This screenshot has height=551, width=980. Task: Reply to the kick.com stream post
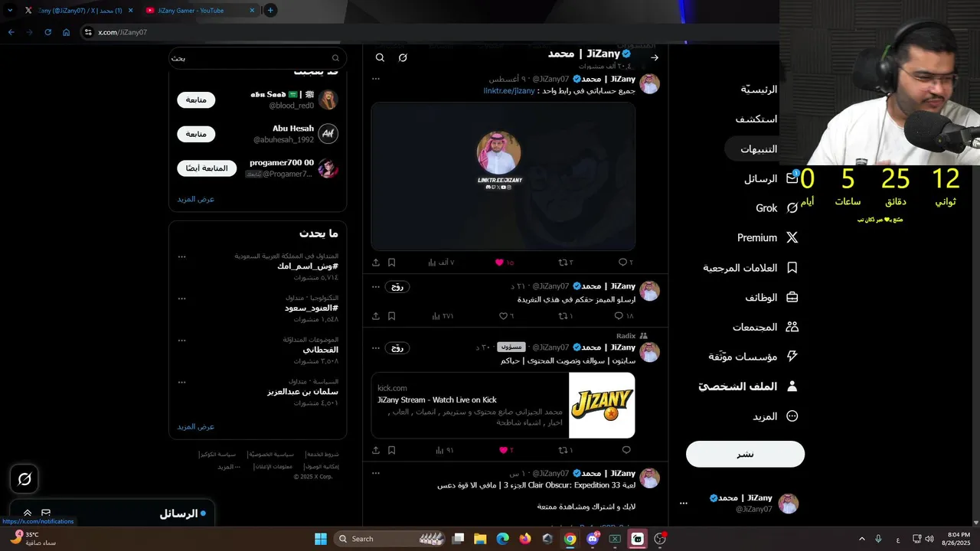(x=626, y=450)
